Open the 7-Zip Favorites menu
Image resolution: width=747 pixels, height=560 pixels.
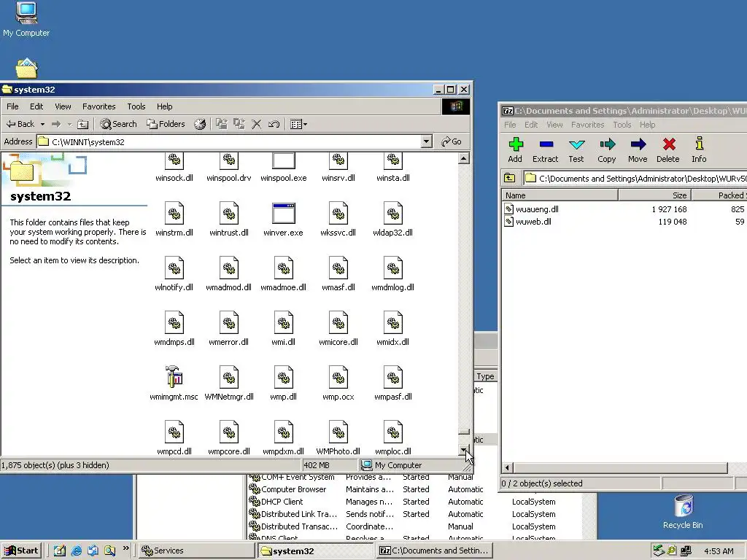tap(587, 125)
